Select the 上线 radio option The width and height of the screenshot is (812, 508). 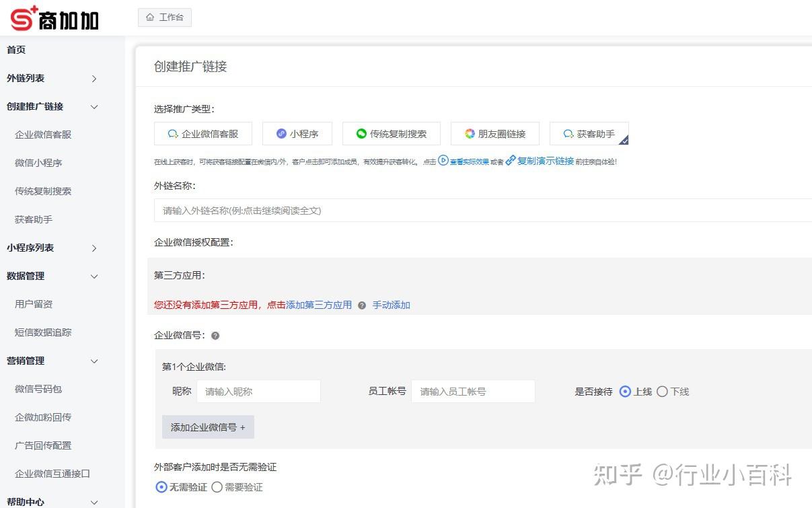pyautogui.click(x=626, y=391)
